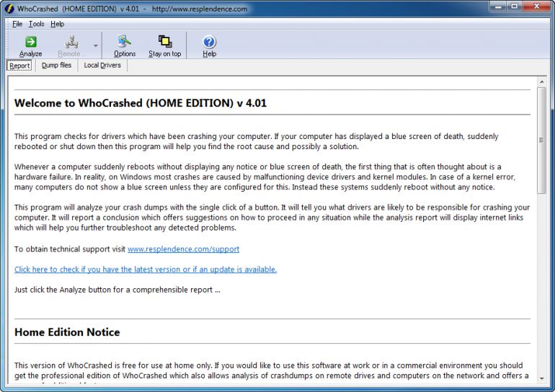This screenshot has height=392, width=555.
Task: Click the 'Just click the Analyze button' text
Action: [x=117, y=290]
